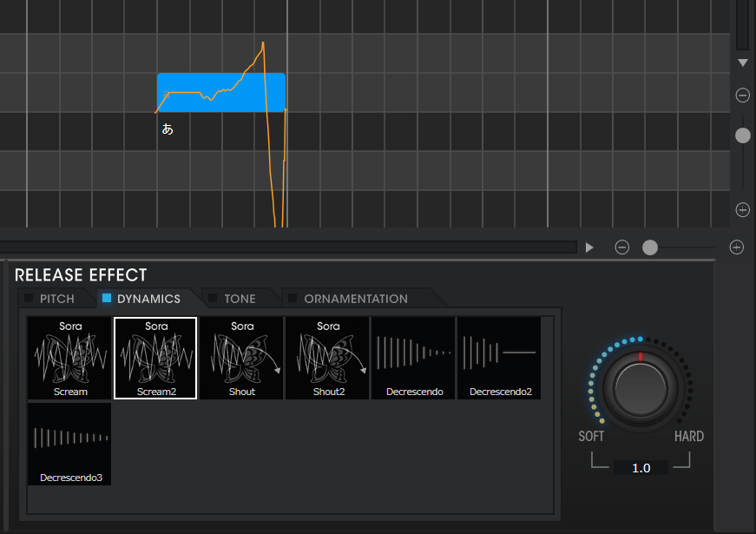Zoom in vertically with plus icon
The height and width of the screenshot is (534, 756).
[742, 210]
